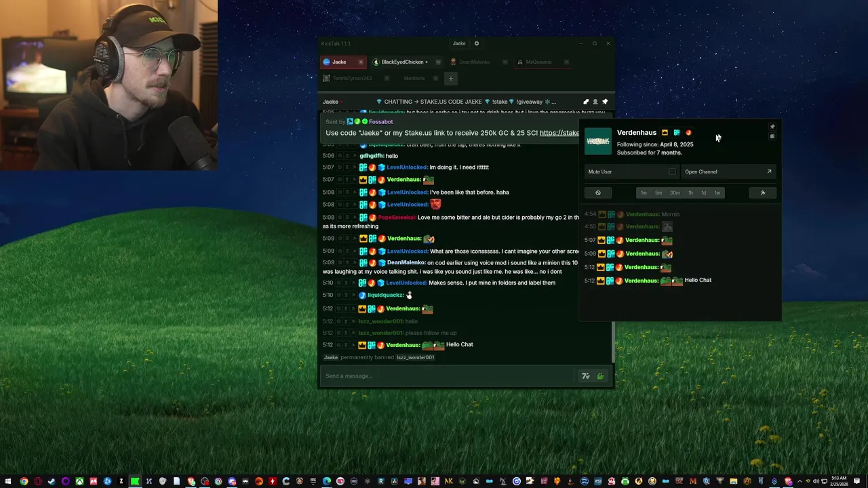This screenshot has width=868, height=488.
Task: Click 'Subscribed for 7 months.' text
Action: point(650,152)
